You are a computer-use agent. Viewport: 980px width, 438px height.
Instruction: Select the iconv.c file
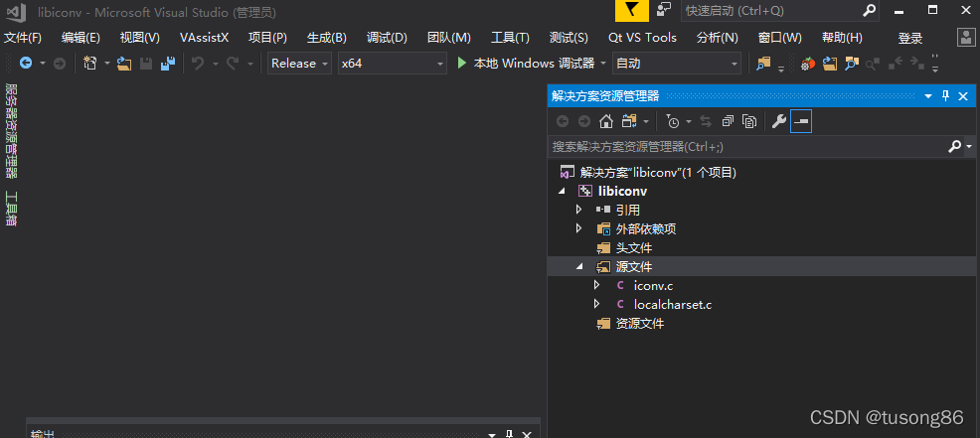pyautogui.click(x=653, y=285)
